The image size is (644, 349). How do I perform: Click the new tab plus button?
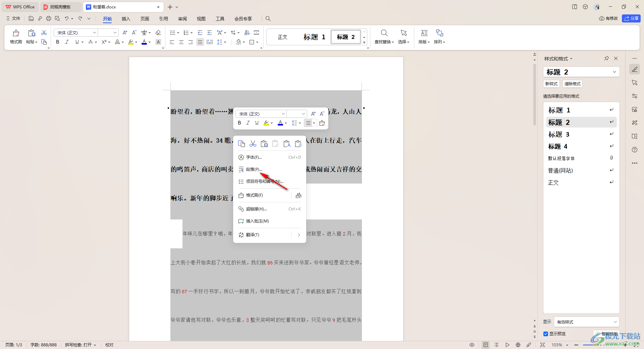(170, 7)
